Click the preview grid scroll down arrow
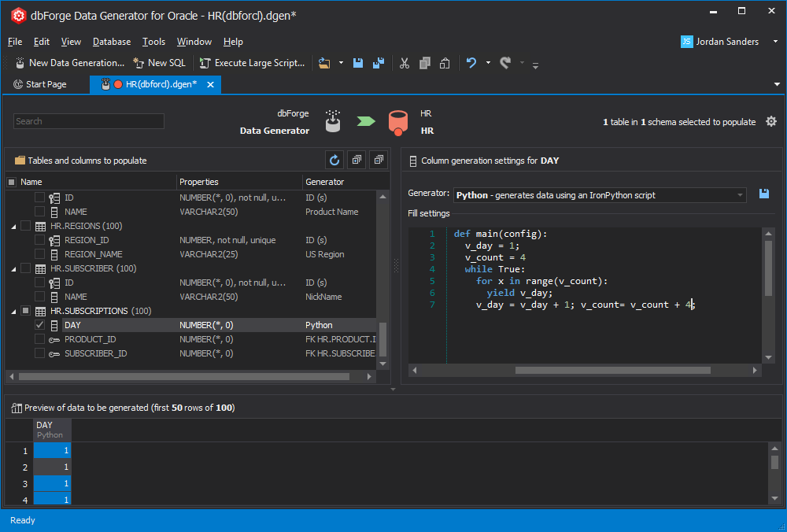This screenshot has width=787, height=532. point(774,498)
